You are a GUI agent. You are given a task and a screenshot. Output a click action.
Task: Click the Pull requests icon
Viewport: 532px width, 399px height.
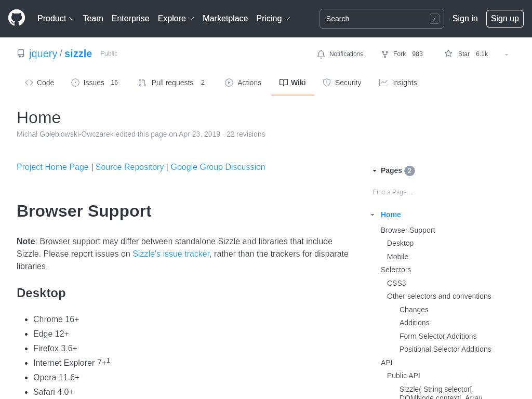pos(142,83)
